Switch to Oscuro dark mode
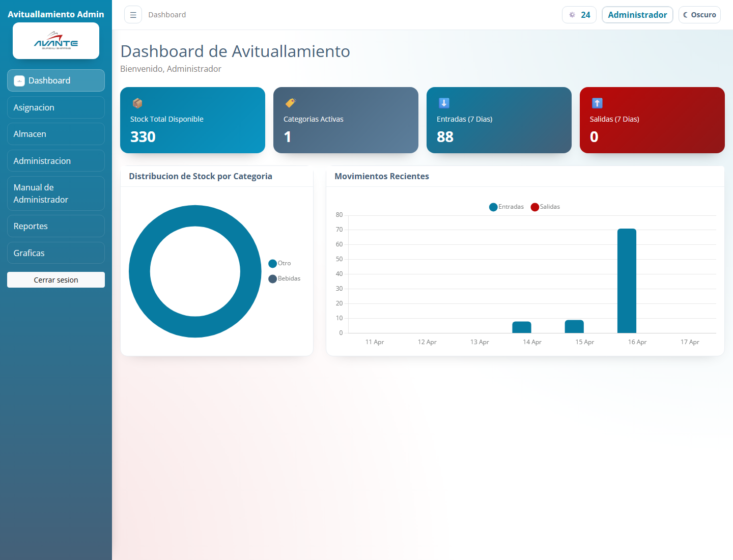Image resolution: width=733 pixels, height=560 pixels. [699, 15]
